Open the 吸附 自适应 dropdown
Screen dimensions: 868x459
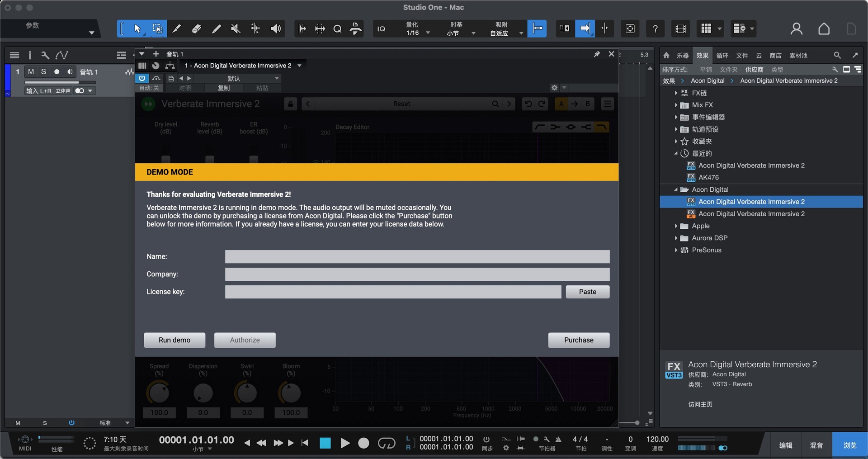point(506,29)
